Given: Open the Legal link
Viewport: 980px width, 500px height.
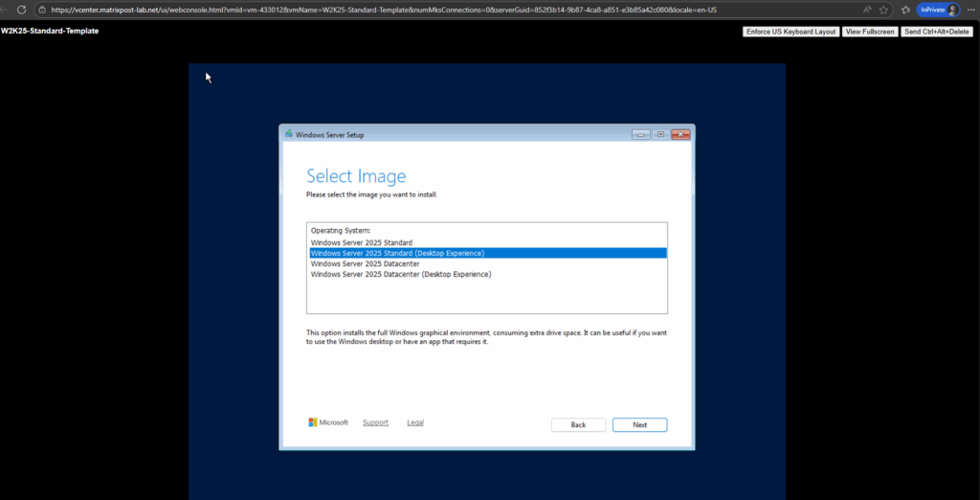Looking at the screenshot, I should pyautogui.click(x=415, y=422).
